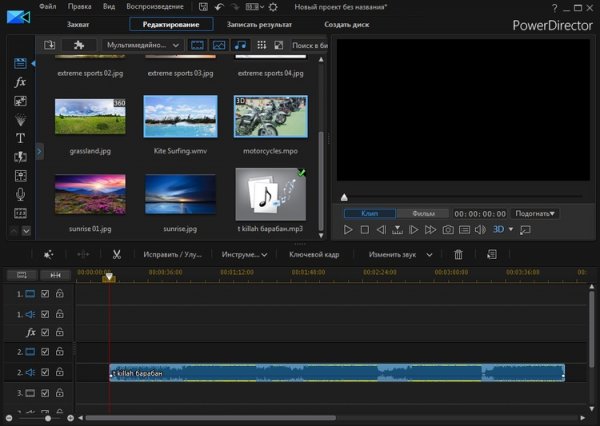Click the scissors split clip tool
The height and width of the screenshot is (426, 600).
pyautogui.click(x=117, y=255)
